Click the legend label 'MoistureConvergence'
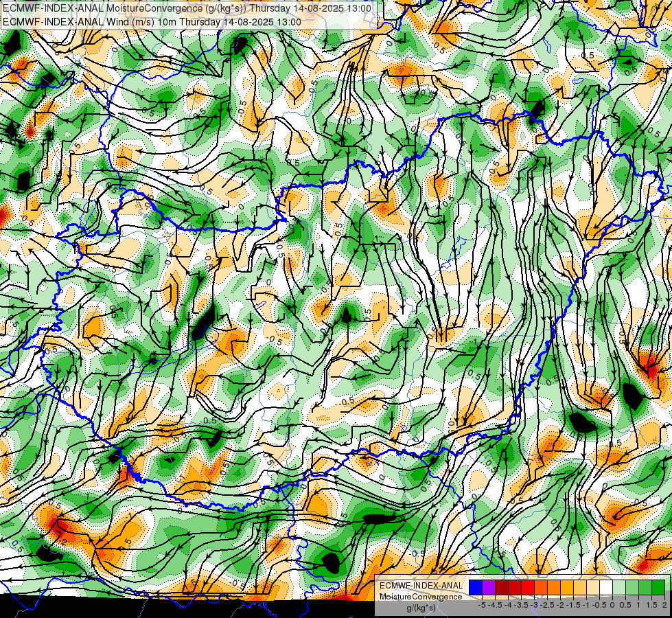The image size is (672, 618). point(421,597)
